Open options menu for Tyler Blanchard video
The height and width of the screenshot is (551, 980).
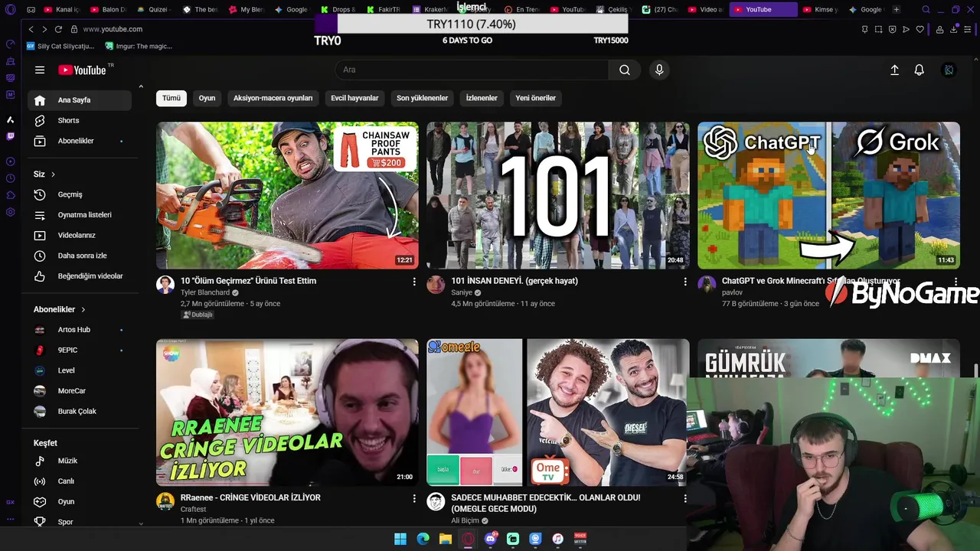click(414, 282)
